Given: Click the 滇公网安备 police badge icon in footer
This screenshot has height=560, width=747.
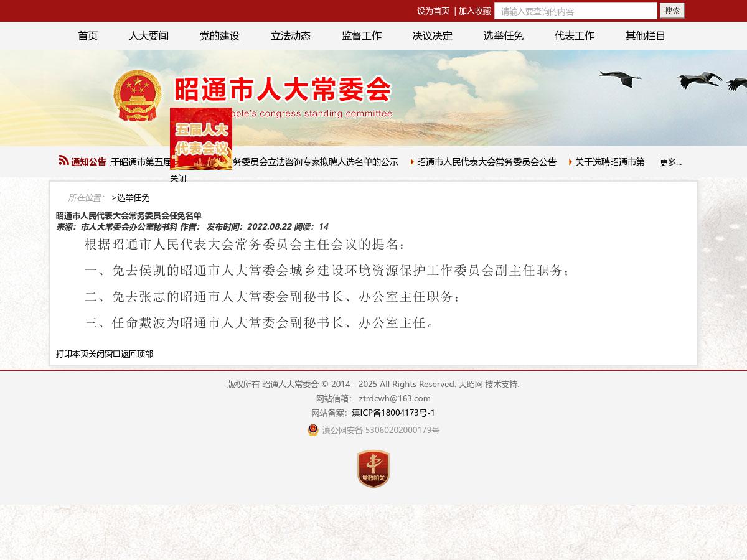Looking at the screenshot, I should click(313, 430).
